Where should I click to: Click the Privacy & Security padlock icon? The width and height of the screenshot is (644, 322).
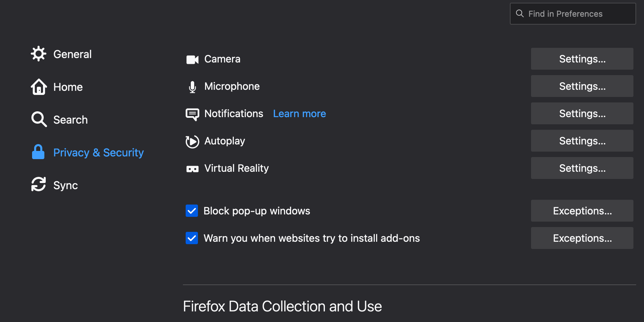click(x=39, y=152)
